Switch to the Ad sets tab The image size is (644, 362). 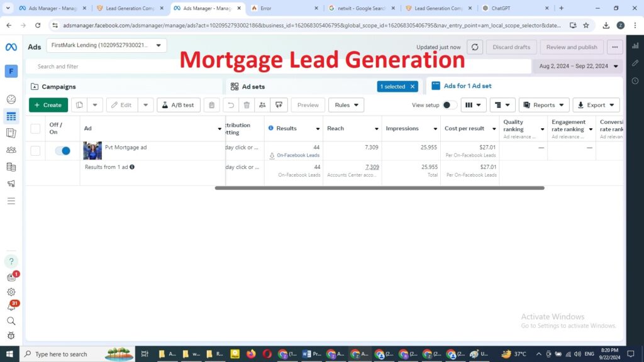coord(253,87)
